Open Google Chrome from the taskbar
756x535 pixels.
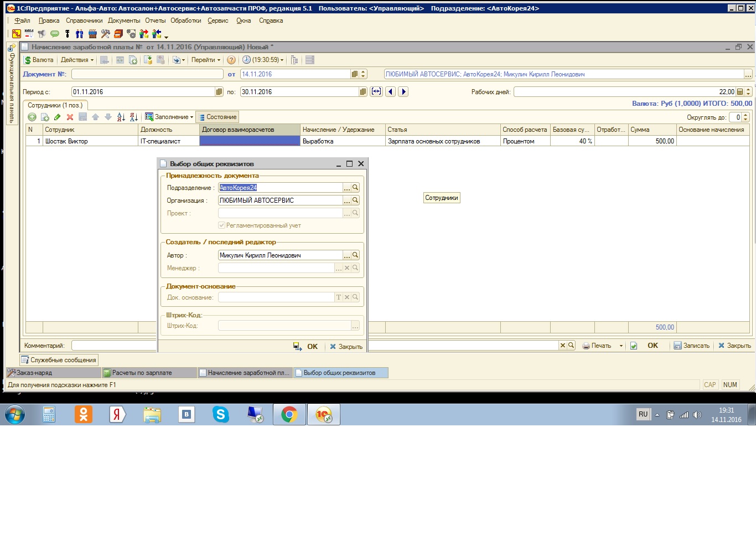[x=289, y=414]
